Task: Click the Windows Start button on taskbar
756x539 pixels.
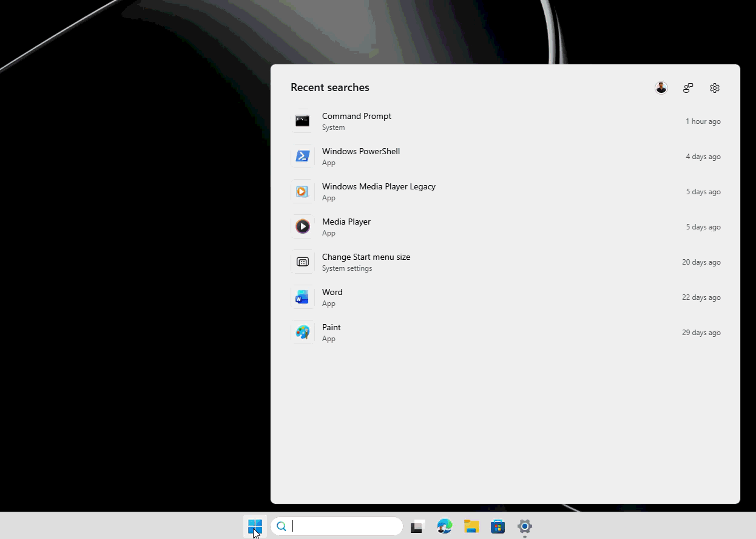Action: tap(255, 526)
